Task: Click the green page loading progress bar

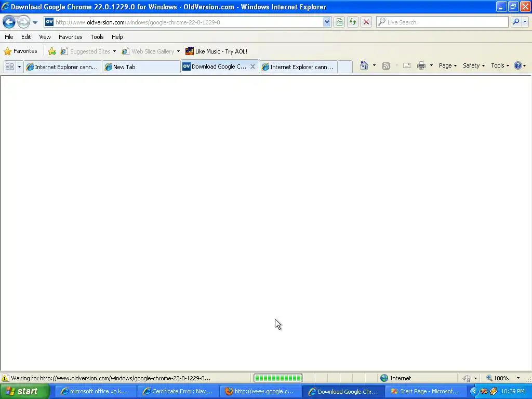Action: (x=278, y=378)
